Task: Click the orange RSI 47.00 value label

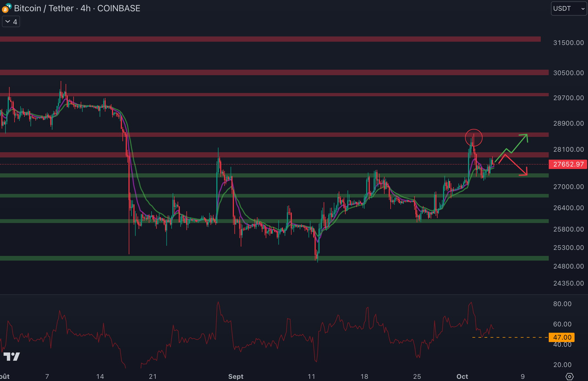Action: (562, 337)
